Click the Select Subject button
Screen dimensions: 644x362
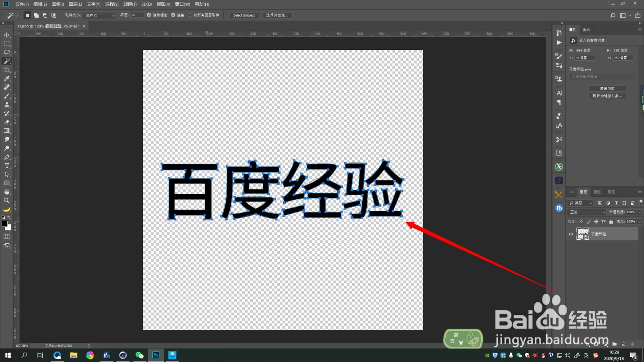pos(244,15)
